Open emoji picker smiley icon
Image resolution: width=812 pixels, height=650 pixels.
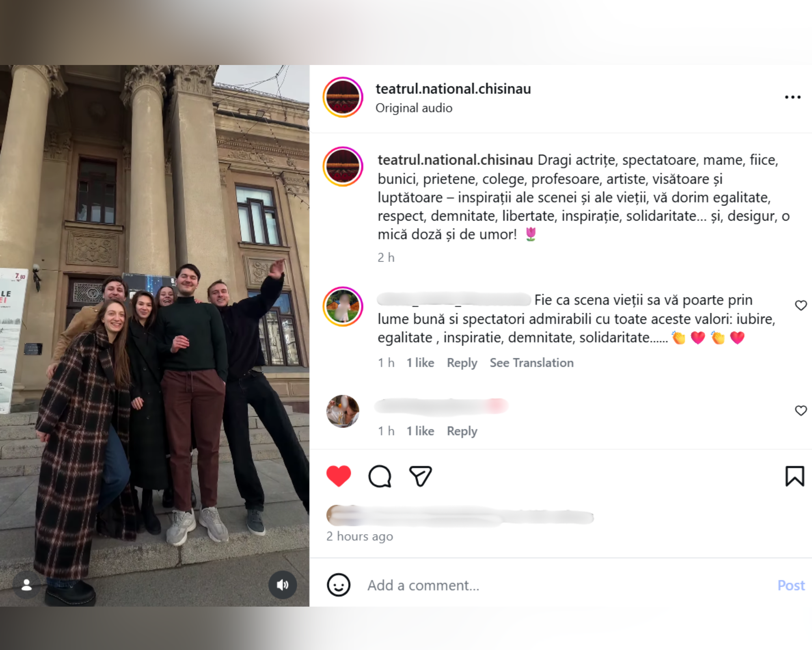coord(339,585)
